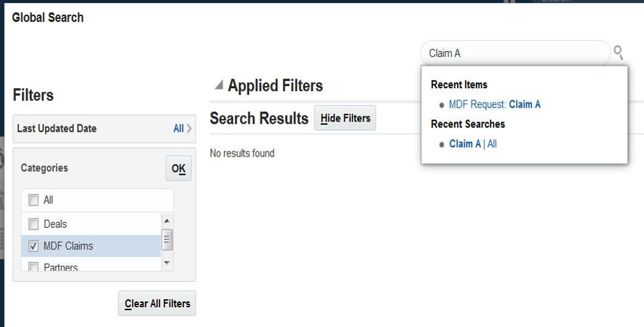Click 'All' link in Recent Searches
The width and height of the screenshot is (644, 327).
(493, 144)
